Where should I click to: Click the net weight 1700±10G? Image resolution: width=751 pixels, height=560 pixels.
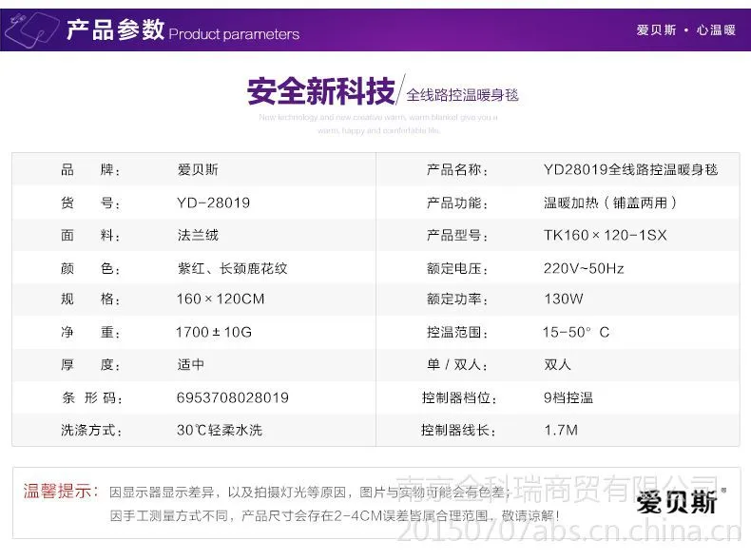(214, 332)
